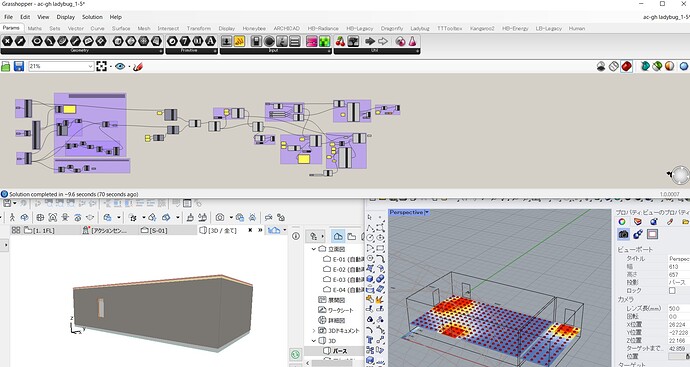Open dropdown arrow beside Archicad camera icon
The width and height of the screenshot is (690, 367).
[x=231, y=217]
